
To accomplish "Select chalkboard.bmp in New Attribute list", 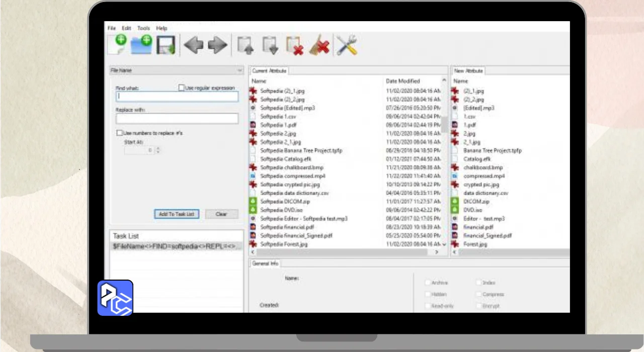I will point(483,167).
